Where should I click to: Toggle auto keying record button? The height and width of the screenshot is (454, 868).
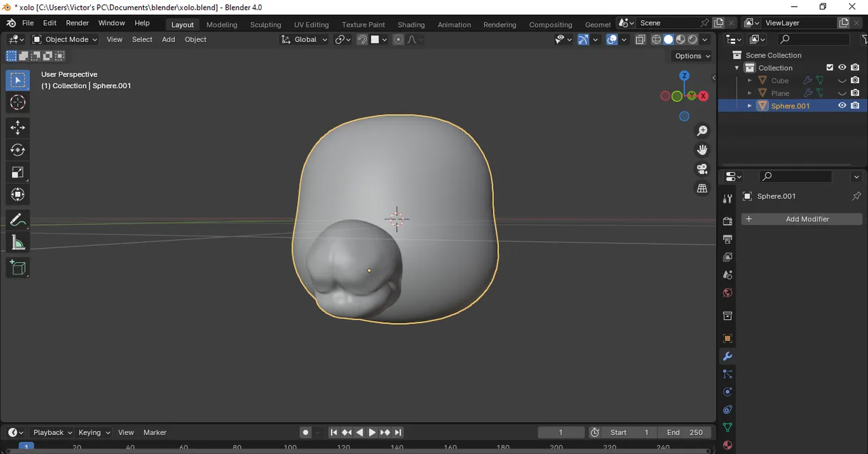(306, 432)
